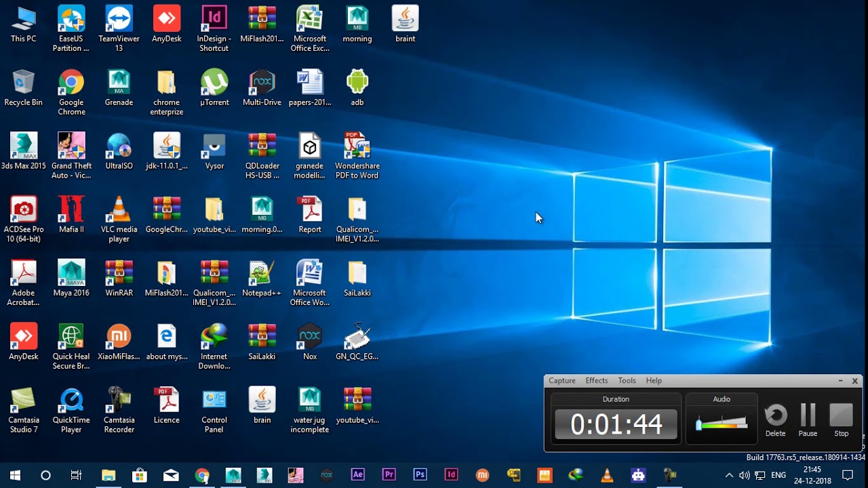Select the VLC media player desktop shortcut
The width and height of the screenshot is (868, 488).
119,220
